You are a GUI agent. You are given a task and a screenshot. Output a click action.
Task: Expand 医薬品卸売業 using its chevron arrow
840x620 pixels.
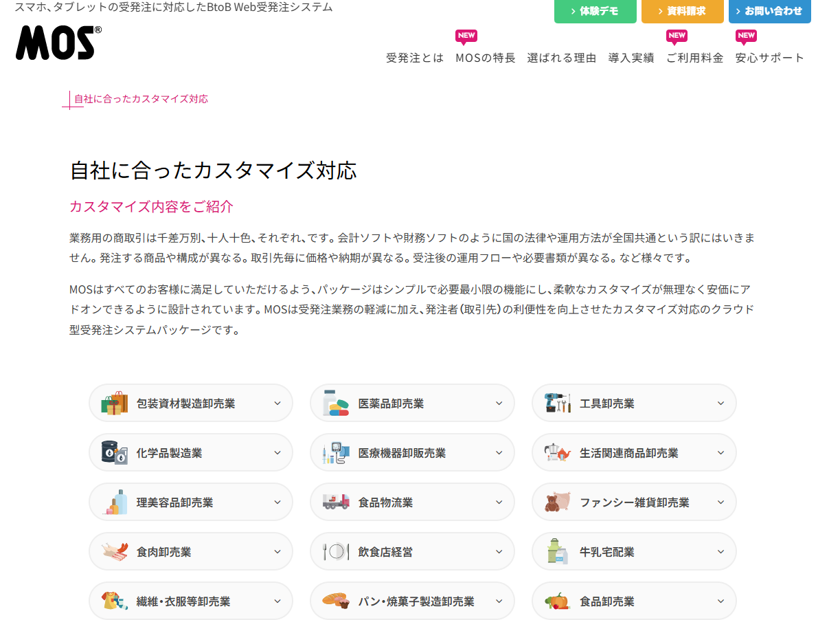(x=499, y=403)
